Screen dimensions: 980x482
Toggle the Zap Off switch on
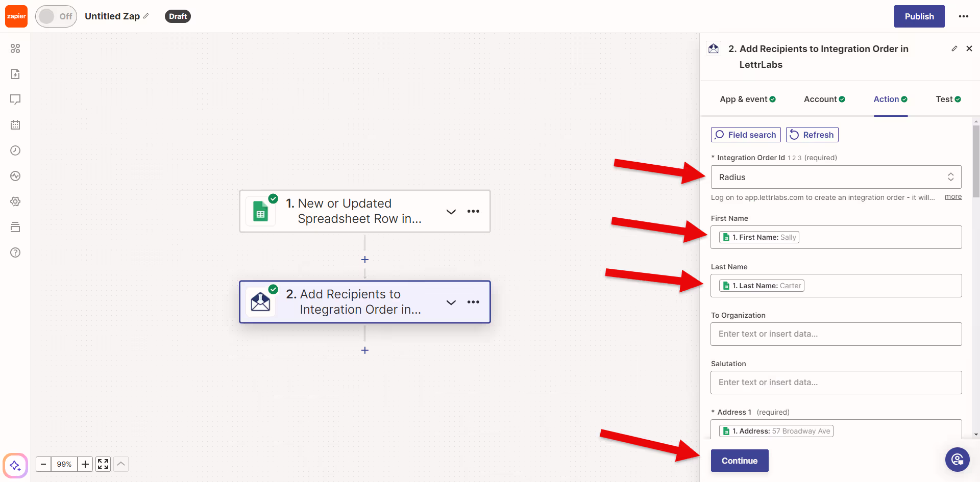coord(56,16)
